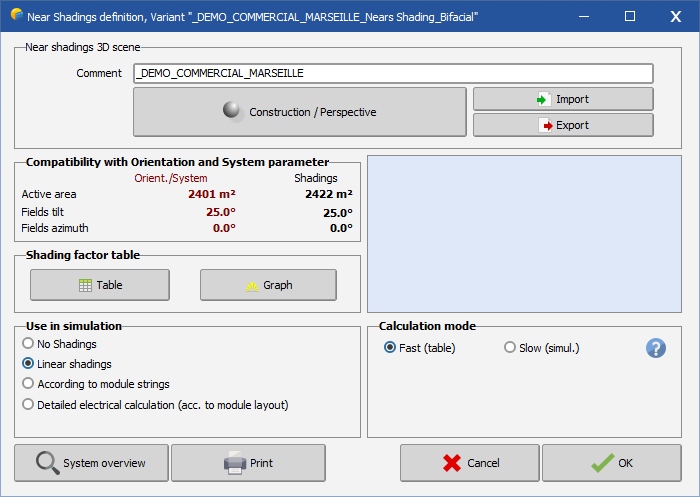Viewport: 700px width, 497px height.
Task: Click the Shadings column header
Action: pyautogui.click(x=316, y=178)
